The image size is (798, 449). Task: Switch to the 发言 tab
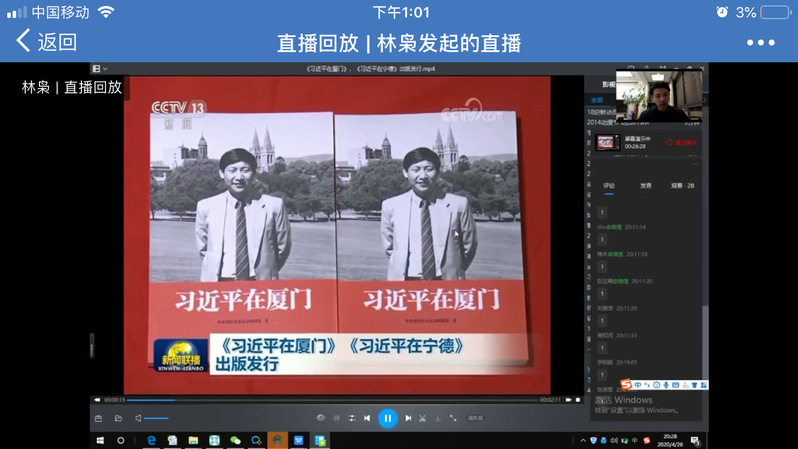point(646,186)
